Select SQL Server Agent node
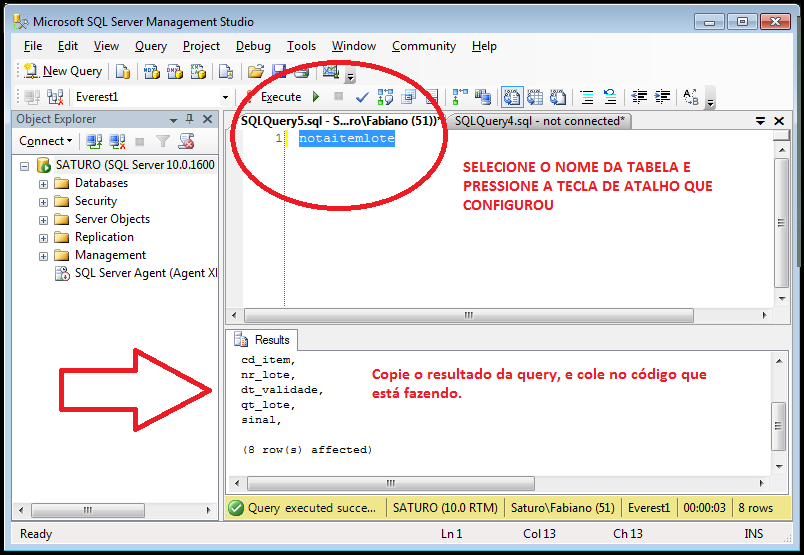This screenshot has height=555, width=804. point(136,273)
